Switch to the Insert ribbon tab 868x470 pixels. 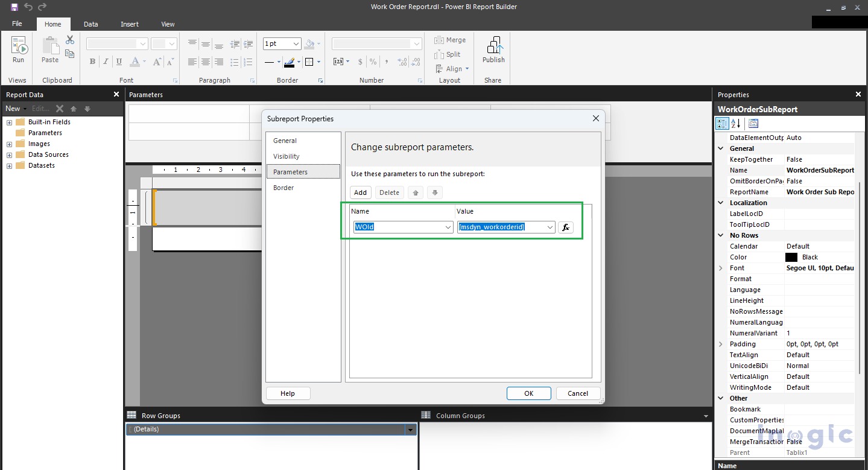129,24
